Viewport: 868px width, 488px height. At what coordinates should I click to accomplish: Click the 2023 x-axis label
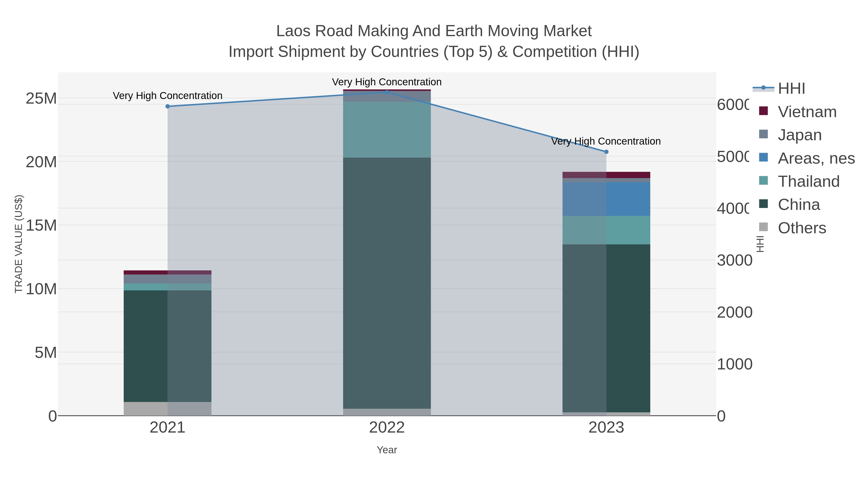click(606, 427)
